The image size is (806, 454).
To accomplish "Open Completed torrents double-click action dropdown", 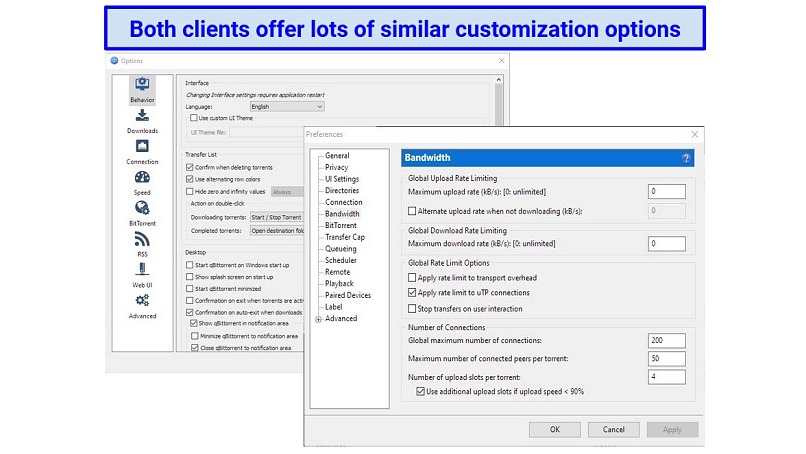I will coord(277,230).
